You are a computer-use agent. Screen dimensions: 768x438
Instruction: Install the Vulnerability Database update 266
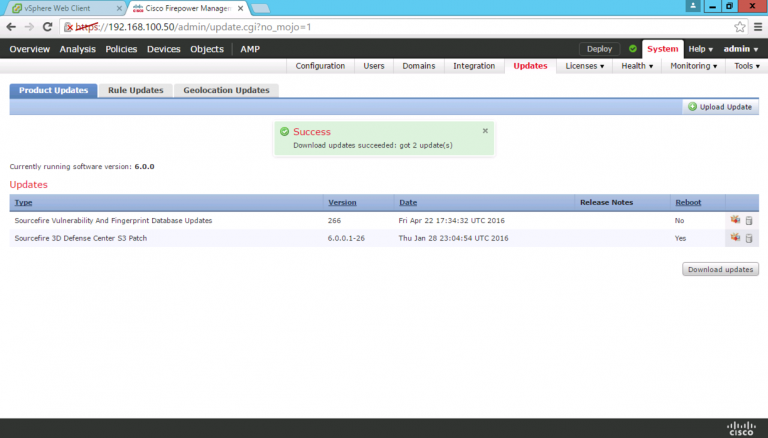pos(735,220)
